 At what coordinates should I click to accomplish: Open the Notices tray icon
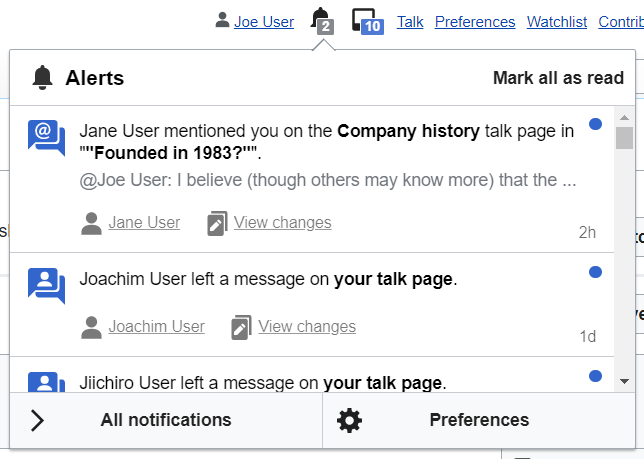point(366,20)
